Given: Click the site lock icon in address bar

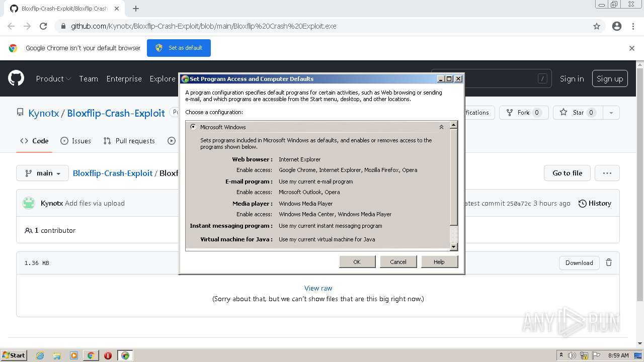Looking at the screenshot, I should [x=63, y=26].
